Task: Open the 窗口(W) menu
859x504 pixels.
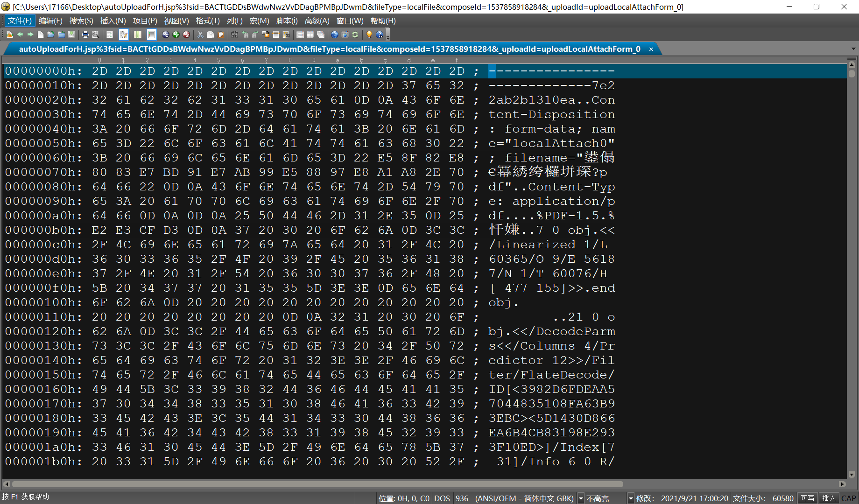Action: click(350, 21)
